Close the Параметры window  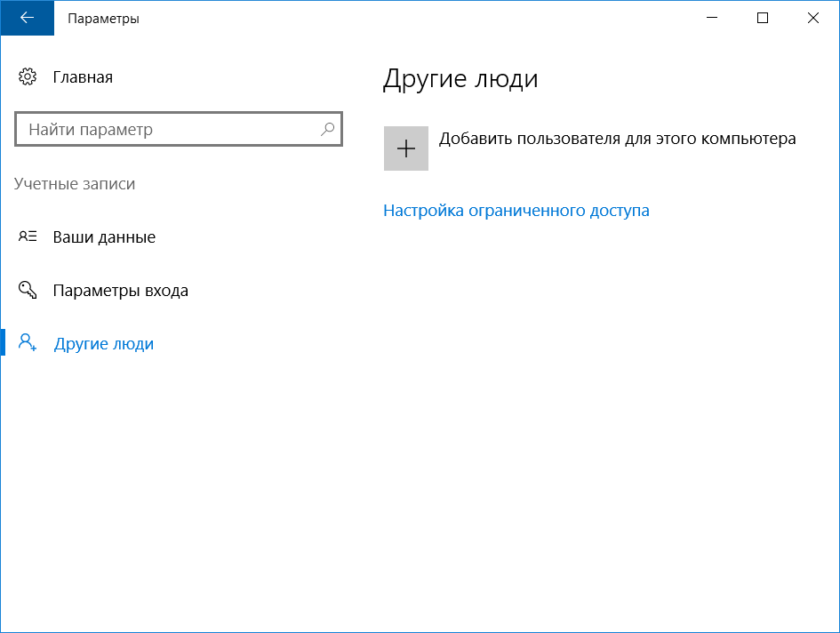(812, 18)
